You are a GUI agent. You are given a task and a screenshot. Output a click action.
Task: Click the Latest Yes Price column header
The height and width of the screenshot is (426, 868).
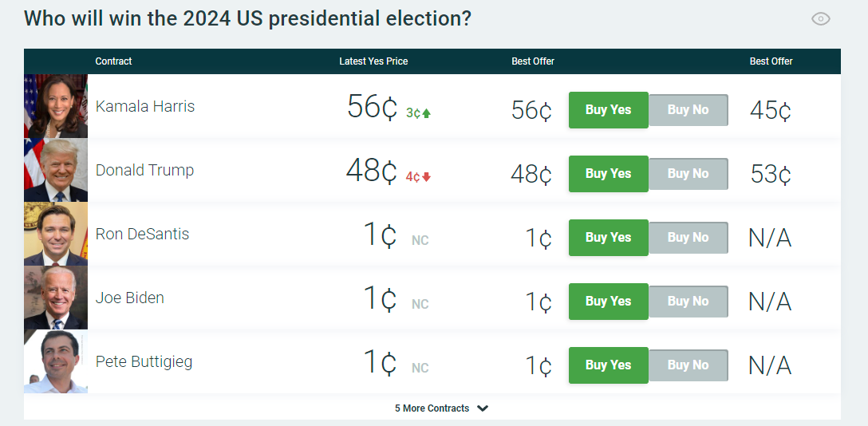(373, 61)
